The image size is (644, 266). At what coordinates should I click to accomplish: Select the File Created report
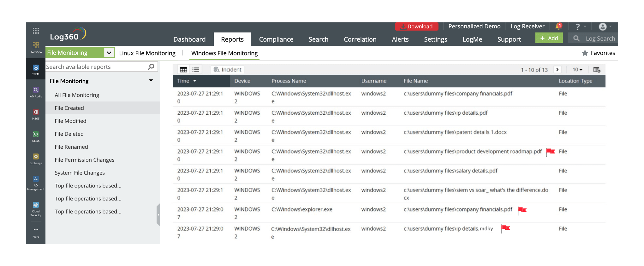[x=103, y=108]
